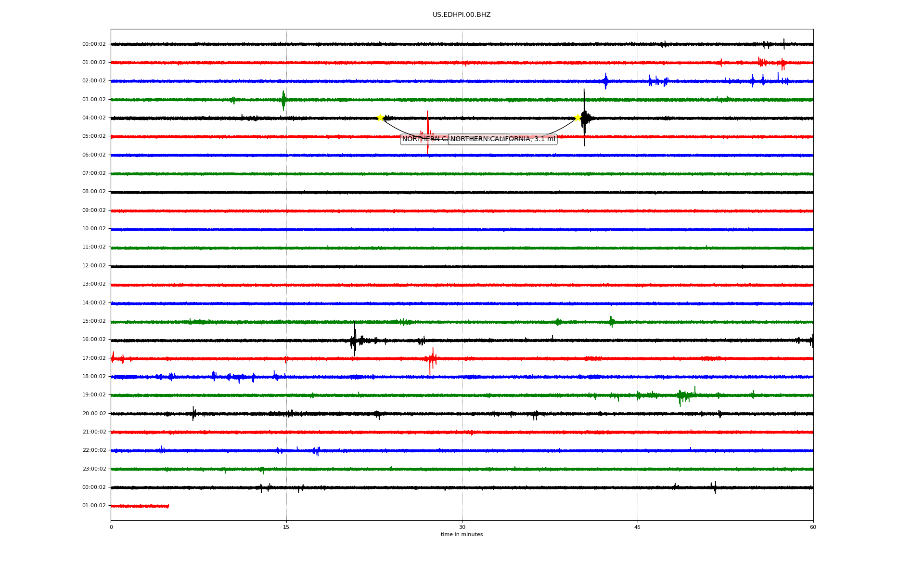924x578 pixels.
Task: Click the left yellow star event marker
Action: pos(380,118)
